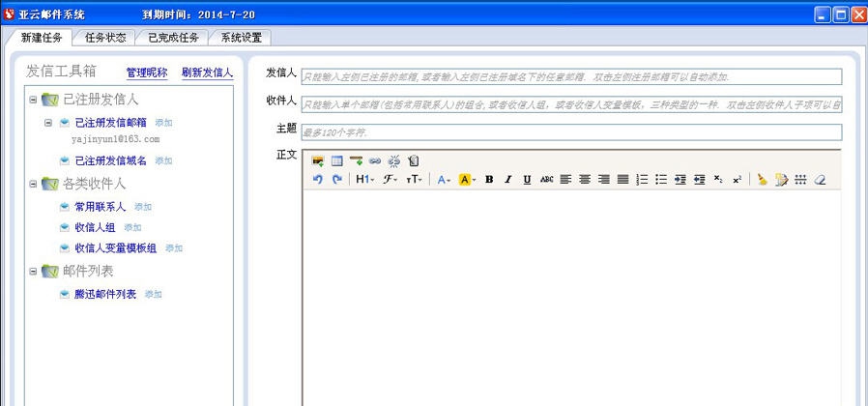Select the 腾迅邮件列表 tree item
Screen dimensions: 868x406
[105, 294]
